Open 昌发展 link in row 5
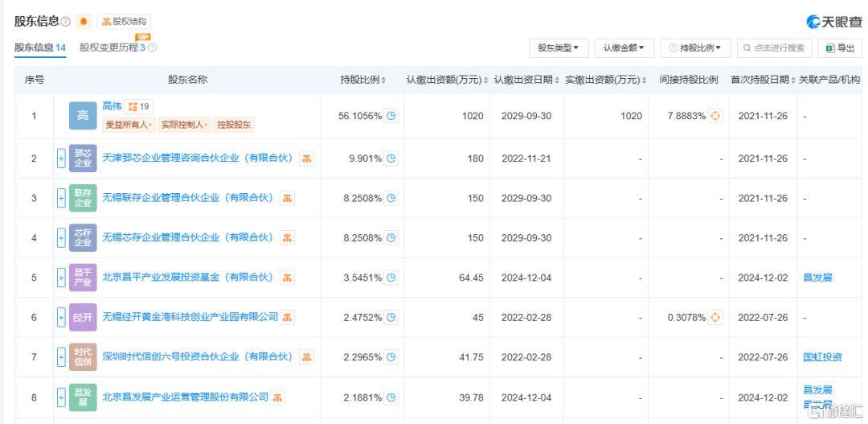This screenshot has height=424, width=868. 817,278
